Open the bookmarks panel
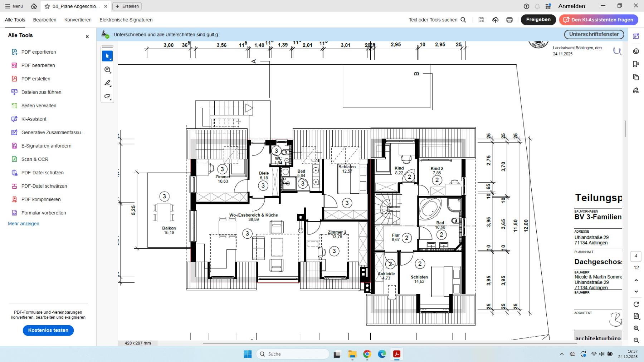644x362 pixels. (x=636, y=64)
